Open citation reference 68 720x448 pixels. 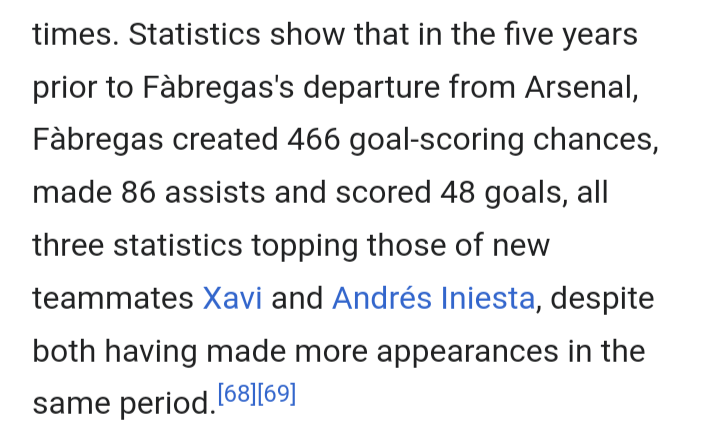coord(237,394)
